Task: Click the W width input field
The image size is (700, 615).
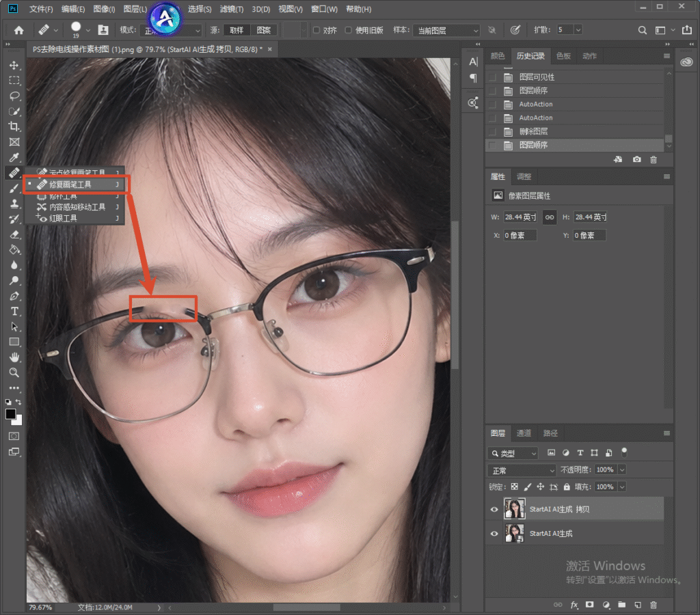Action: click(x=520, y=217)
